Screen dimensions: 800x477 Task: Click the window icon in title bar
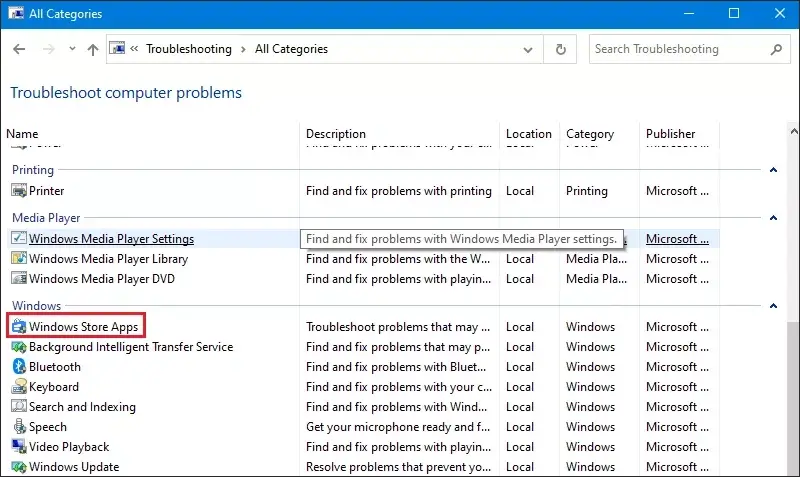coord(16,13)
